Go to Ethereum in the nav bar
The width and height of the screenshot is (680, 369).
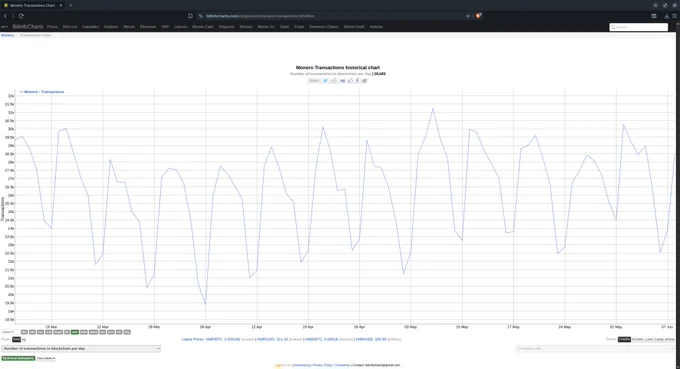pyautogui.click(x=148, y=27)
